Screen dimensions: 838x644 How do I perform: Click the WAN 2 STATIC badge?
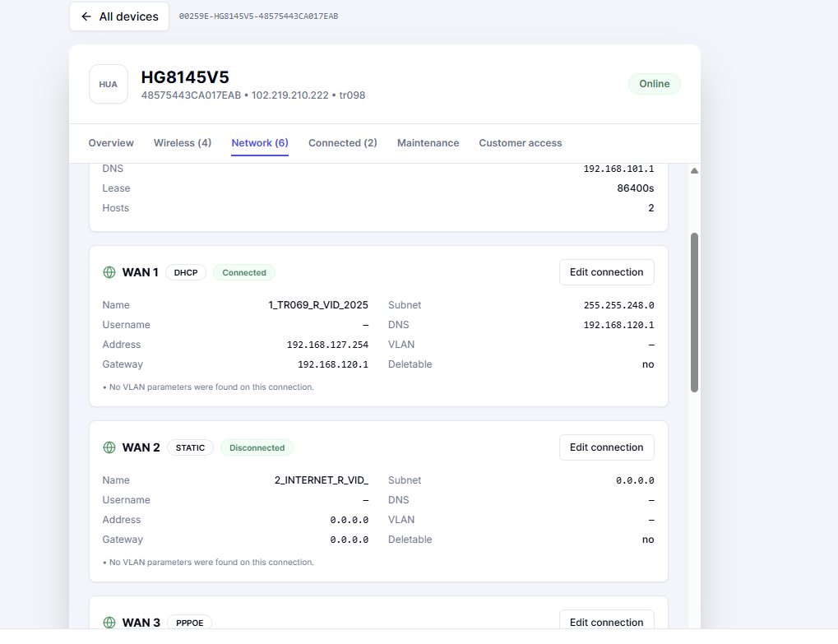point(190,448)
